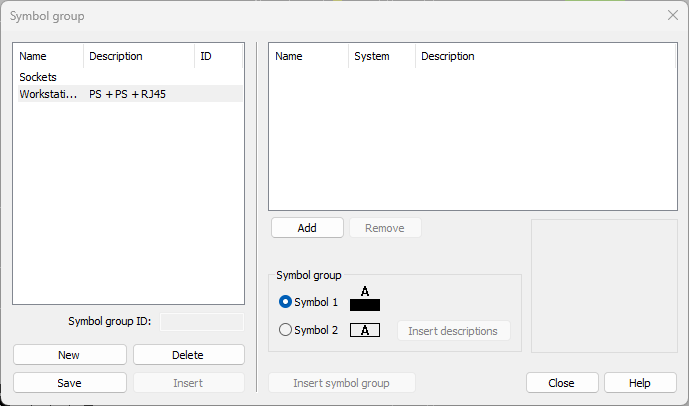The width and height of the screenshot is (689, 406).
Task: Select the Workstation PS + PS + RJ45 row
Action: [130, 94]
